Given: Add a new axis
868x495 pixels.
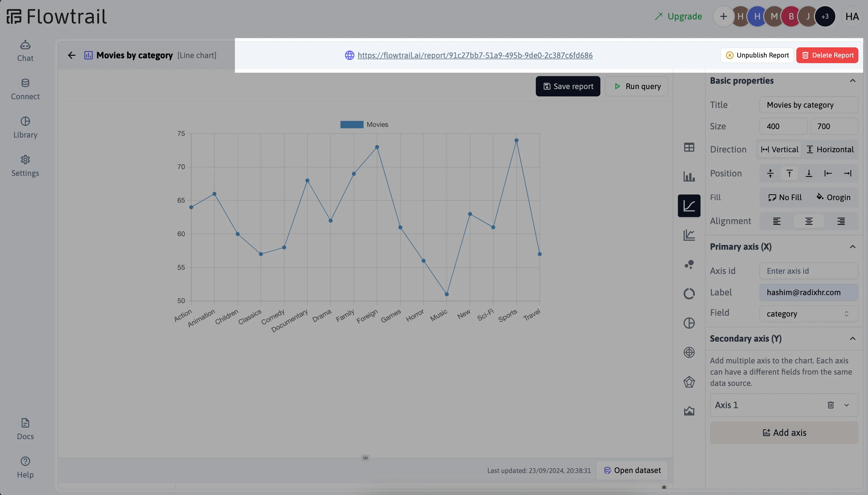Looking at the screenshot, I should point(784,432).
